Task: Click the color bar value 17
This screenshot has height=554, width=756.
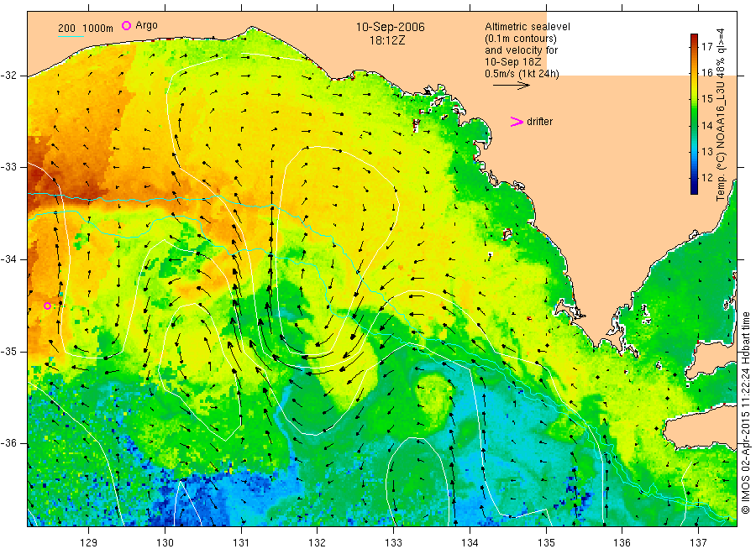Action: [706, 46]
